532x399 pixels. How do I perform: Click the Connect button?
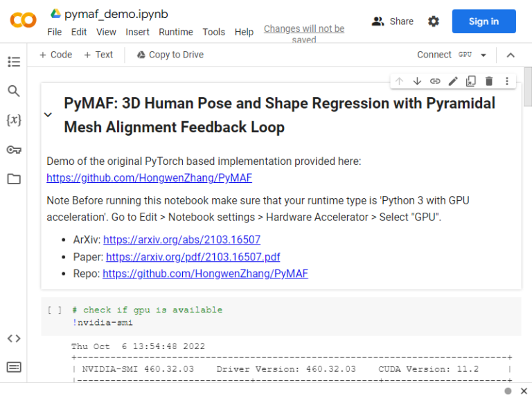tap(434, 55)
